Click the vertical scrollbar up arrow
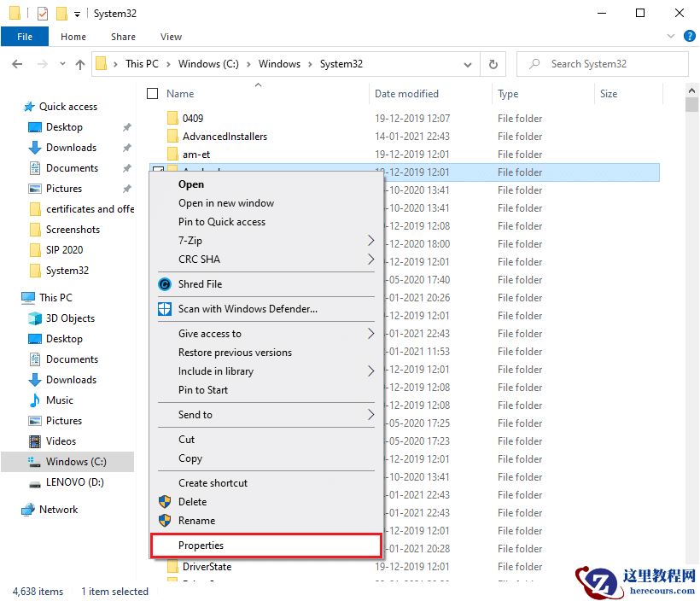Image resolution: width=700 pixels, height=601 pixels. coord(691,90)
